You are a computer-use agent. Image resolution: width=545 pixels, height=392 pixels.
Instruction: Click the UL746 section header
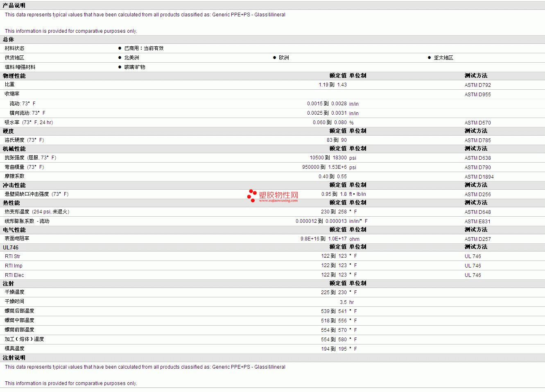point(11,247)
